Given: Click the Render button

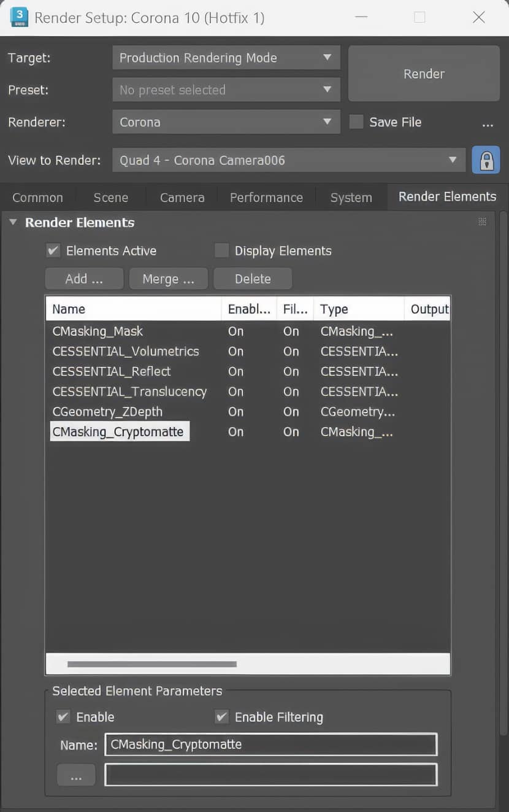Looking at the screenshot, I should pos(424,74).
